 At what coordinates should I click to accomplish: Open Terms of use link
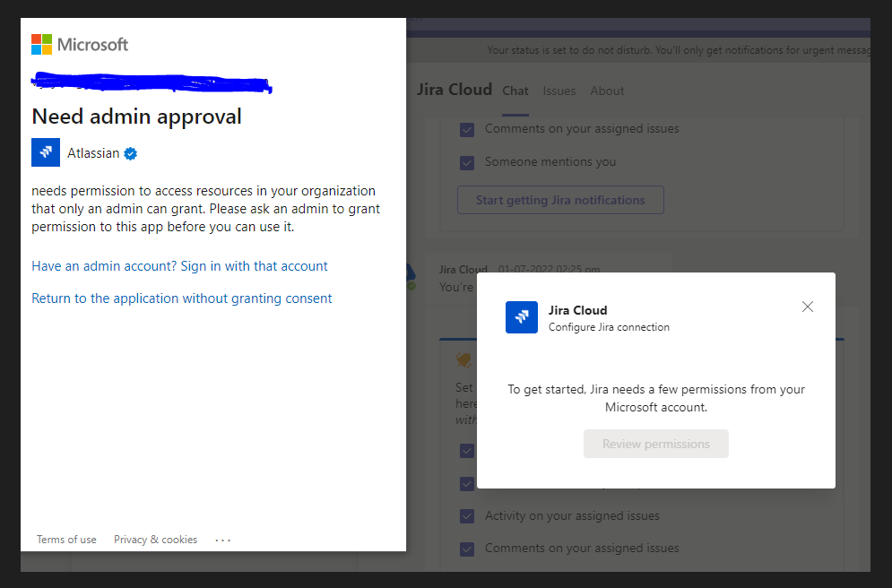click(x=66, y=540)
